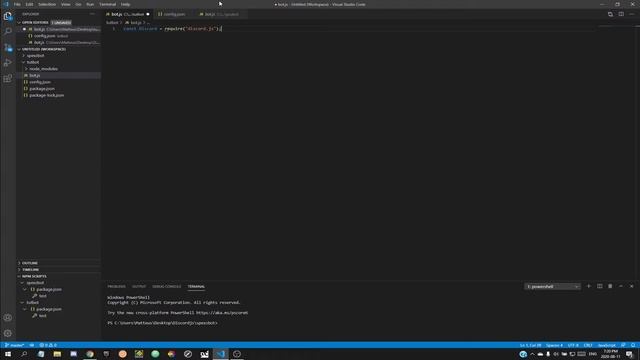
Task: Change end of line sequence via CRLF
Action: pos(588,345)
